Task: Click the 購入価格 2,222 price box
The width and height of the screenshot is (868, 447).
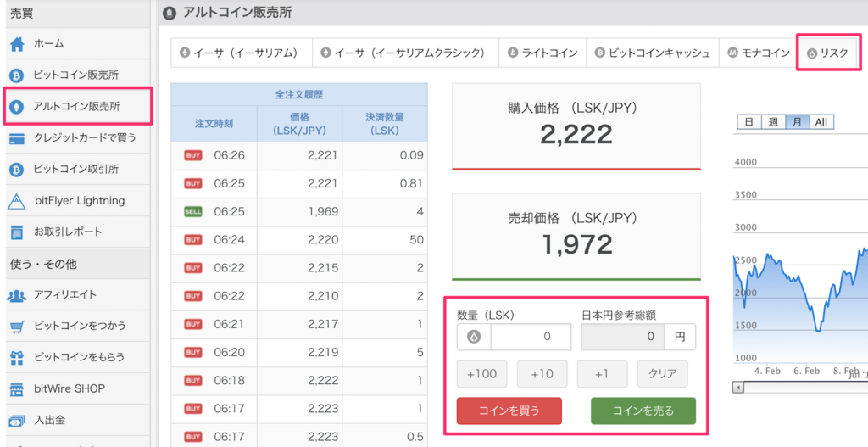Action: point(576,126)
